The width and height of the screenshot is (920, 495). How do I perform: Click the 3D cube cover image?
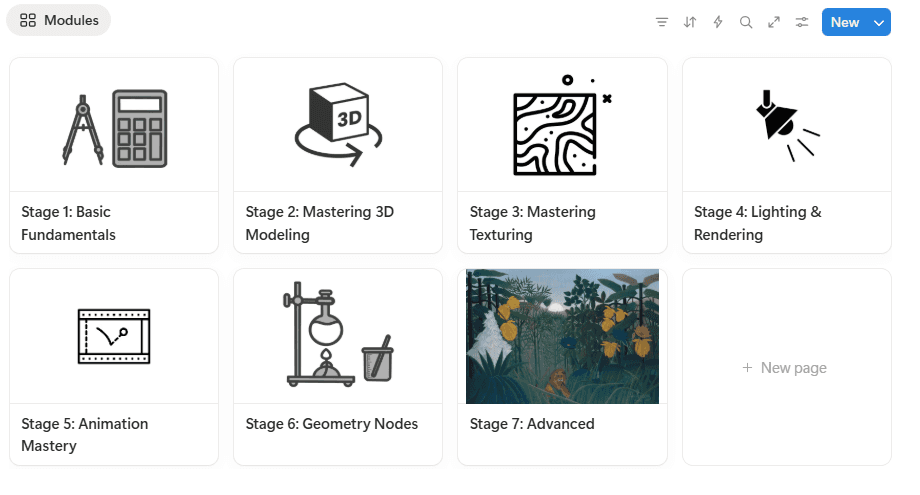click(338, 125)
